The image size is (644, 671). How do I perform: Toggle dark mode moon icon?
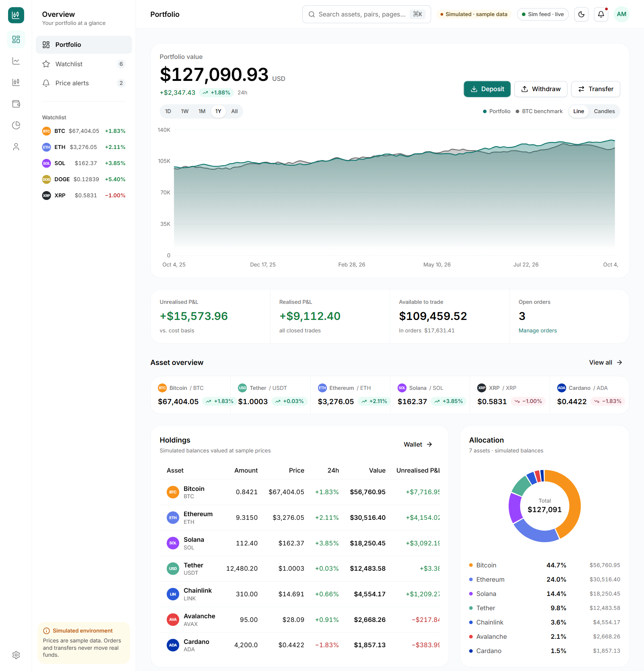click(581, 14)
